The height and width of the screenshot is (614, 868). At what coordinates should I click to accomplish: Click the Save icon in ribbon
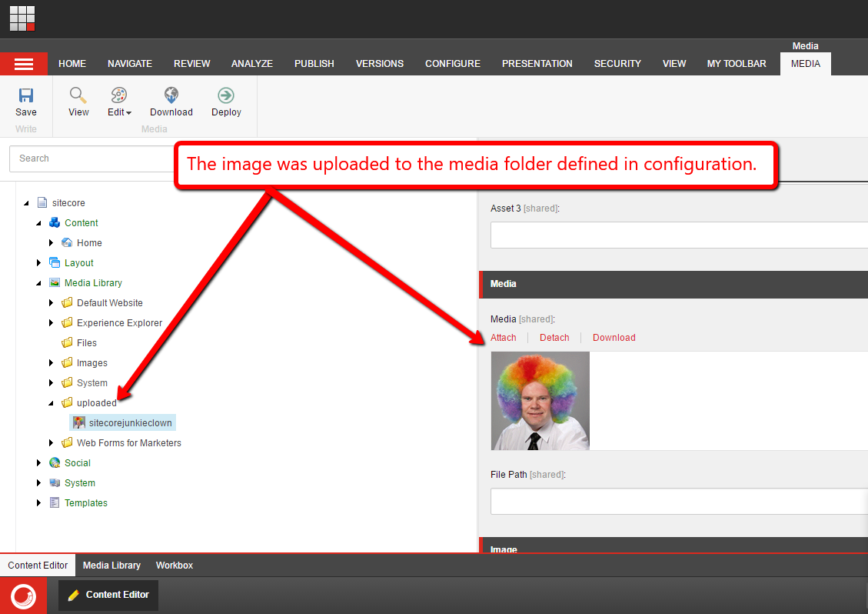(26, 95)
